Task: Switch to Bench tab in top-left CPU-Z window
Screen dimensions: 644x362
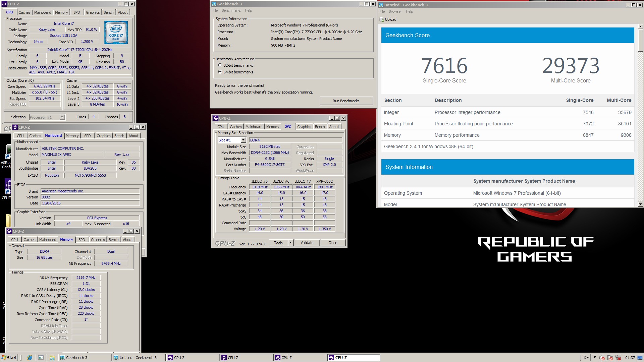Action: pos(108,12)
